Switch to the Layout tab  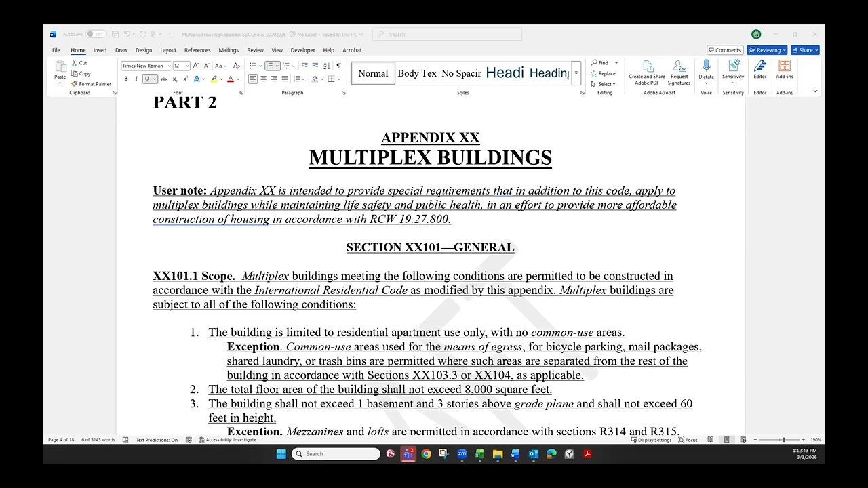(168, 50)
